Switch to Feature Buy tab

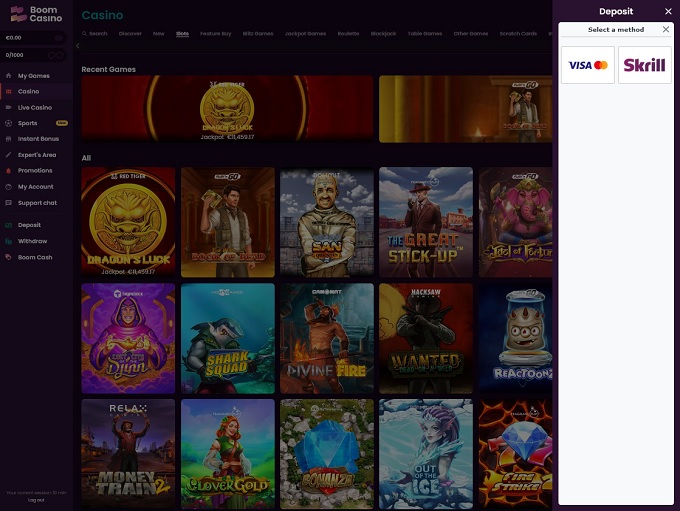tap(215, 33)
